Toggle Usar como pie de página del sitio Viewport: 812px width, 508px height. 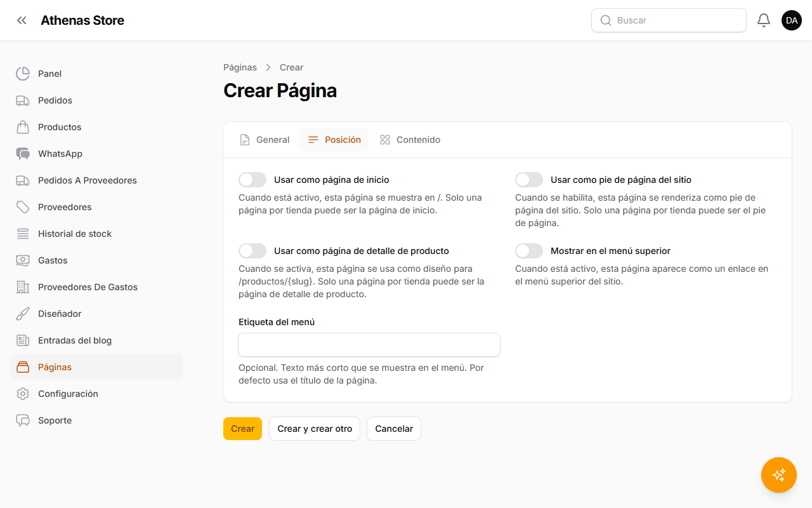(529, 180)
